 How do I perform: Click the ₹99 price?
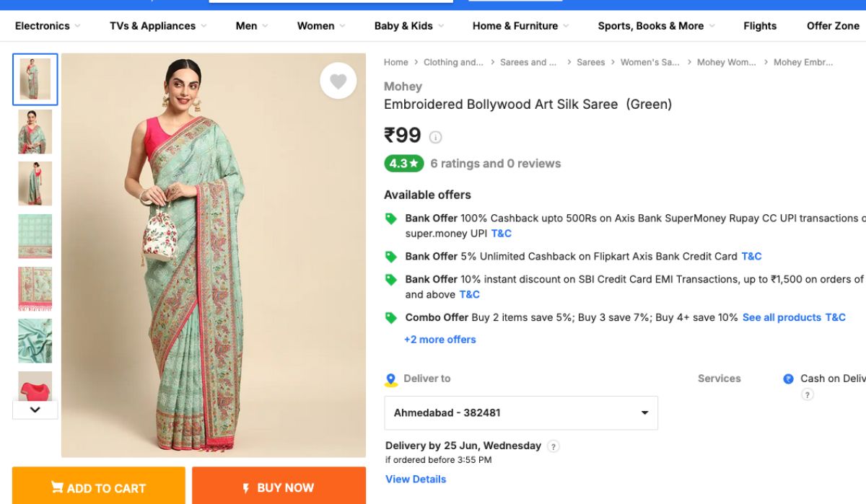click(403, 136)
